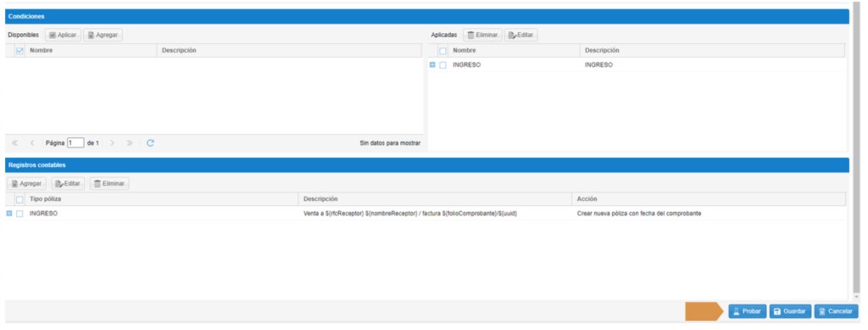Click Editar button in Registros contables
The height and width of the screenshot is (330, 868).
click(x=68, y=183)
